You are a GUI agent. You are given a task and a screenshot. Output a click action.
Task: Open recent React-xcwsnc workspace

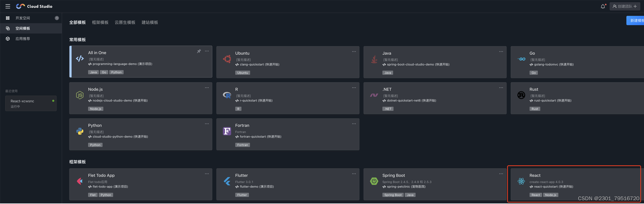pos(31,103)
